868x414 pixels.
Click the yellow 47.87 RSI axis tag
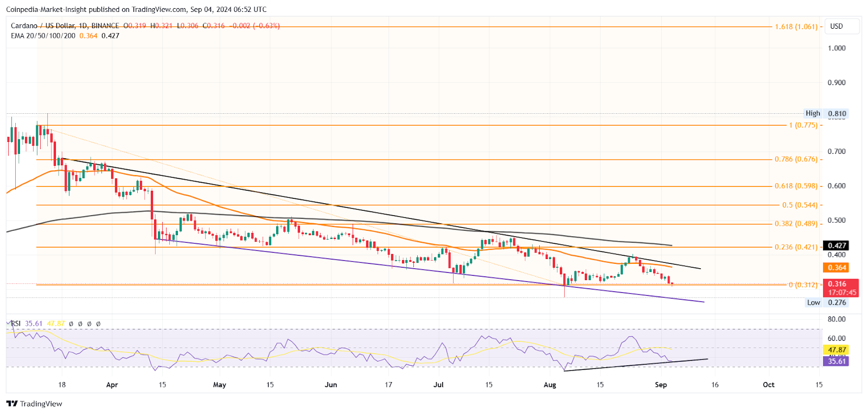click(x=837, y=350)
